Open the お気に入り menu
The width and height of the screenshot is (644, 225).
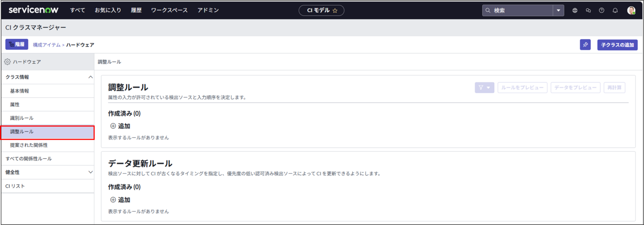click(108, 10)
